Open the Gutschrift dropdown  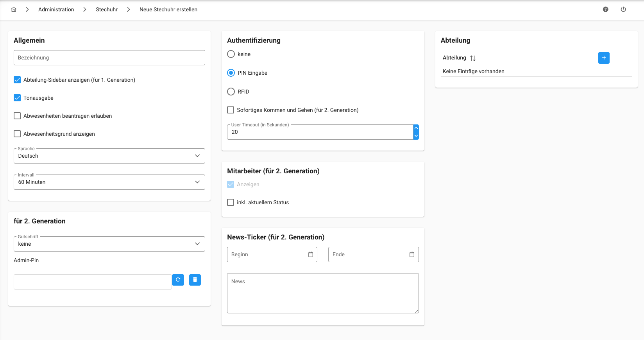[109, 244]
